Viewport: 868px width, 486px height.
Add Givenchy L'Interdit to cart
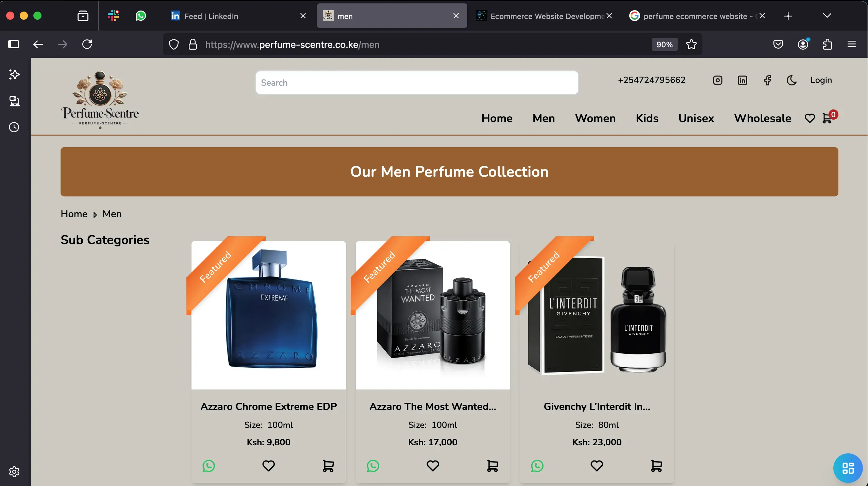coord(656,466)
